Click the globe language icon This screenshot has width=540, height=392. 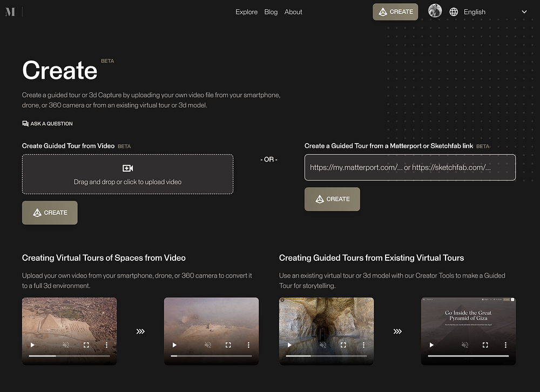click(454, 12)
